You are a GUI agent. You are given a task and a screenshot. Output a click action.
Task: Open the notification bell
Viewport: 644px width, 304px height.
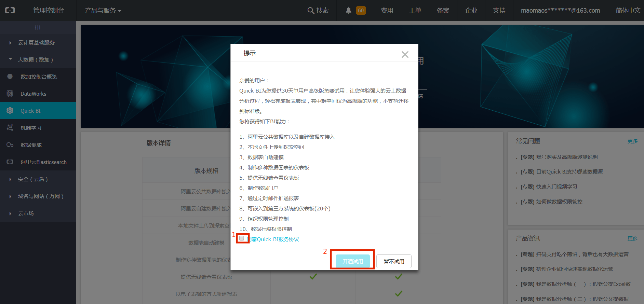pyautogui.click(x=348, y=10)
